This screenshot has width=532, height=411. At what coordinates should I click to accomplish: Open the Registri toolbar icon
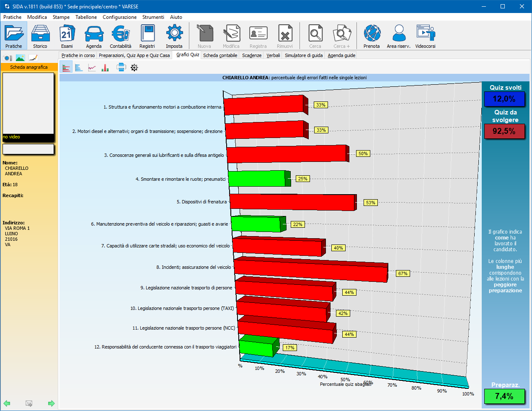[147, 36]
